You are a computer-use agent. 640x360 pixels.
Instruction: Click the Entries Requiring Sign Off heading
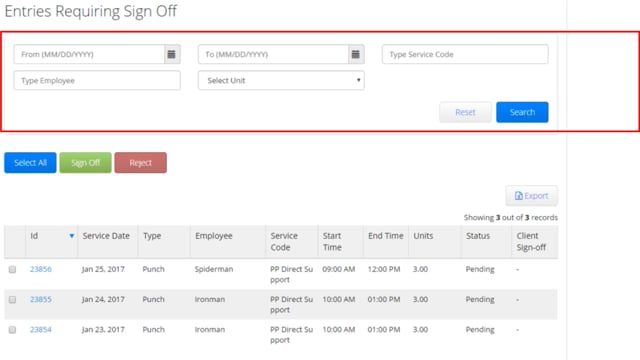[91, 11]
